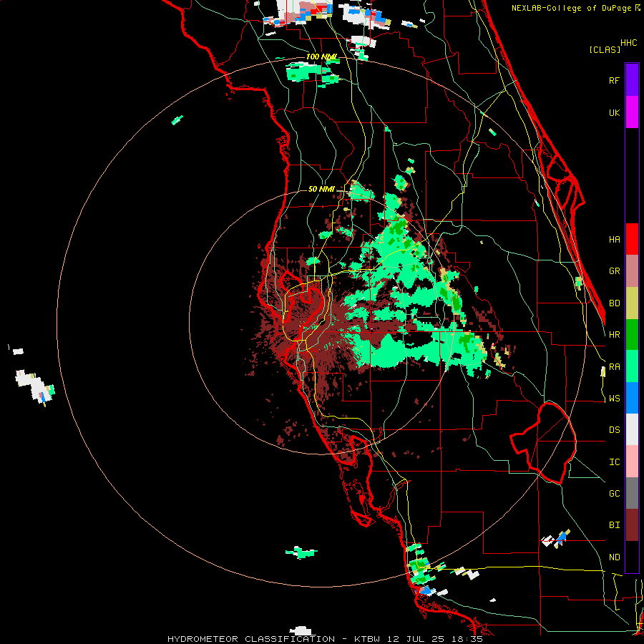Screen dimensions: 644x644
Task: Click the HHC product label
Action: click(629, 43)
